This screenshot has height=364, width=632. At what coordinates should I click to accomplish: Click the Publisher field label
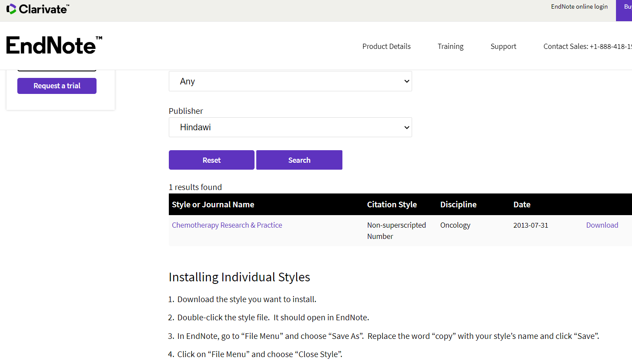[186, 111]
